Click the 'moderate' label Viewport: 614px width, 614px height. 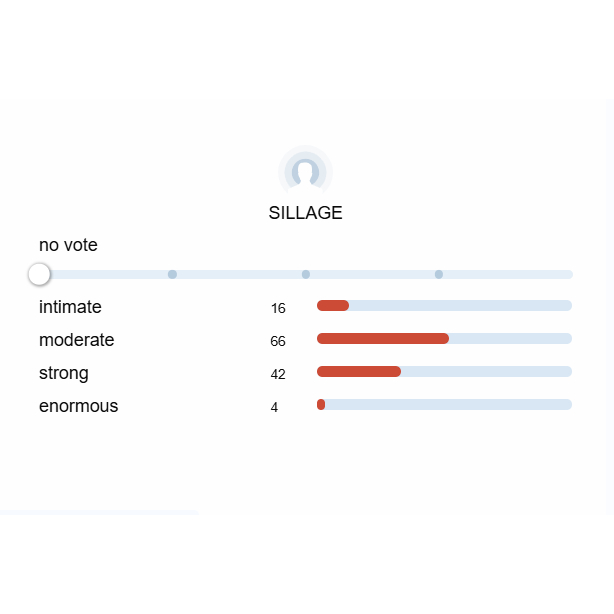(76, 340)
